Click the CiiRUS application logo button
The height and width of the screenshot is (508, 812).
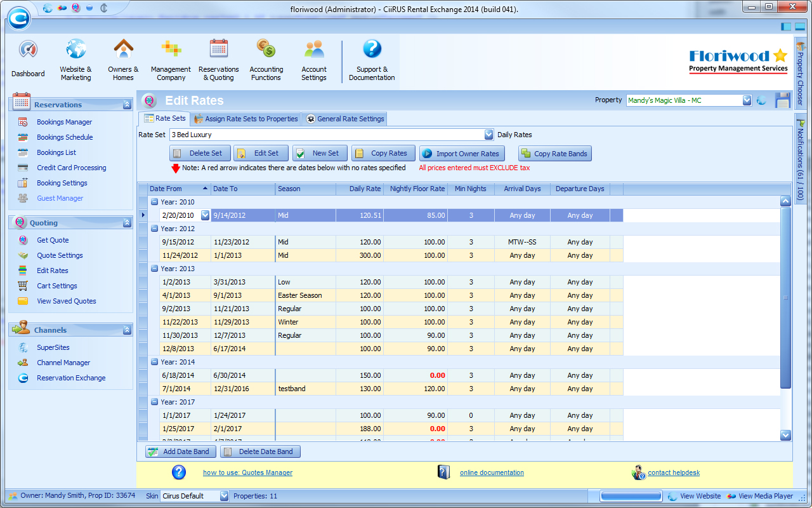point(18,17)
